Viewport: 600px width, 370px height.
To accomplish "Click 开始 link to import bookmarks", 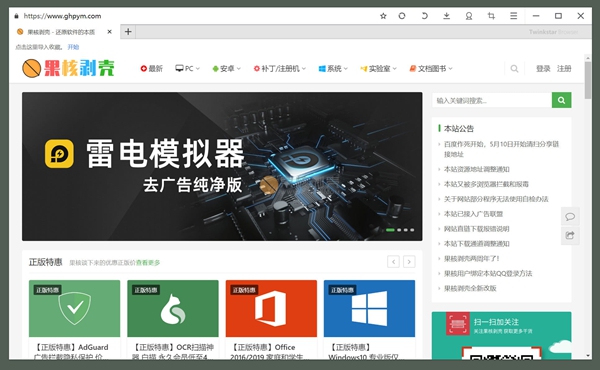I will (x=73, y=47).
